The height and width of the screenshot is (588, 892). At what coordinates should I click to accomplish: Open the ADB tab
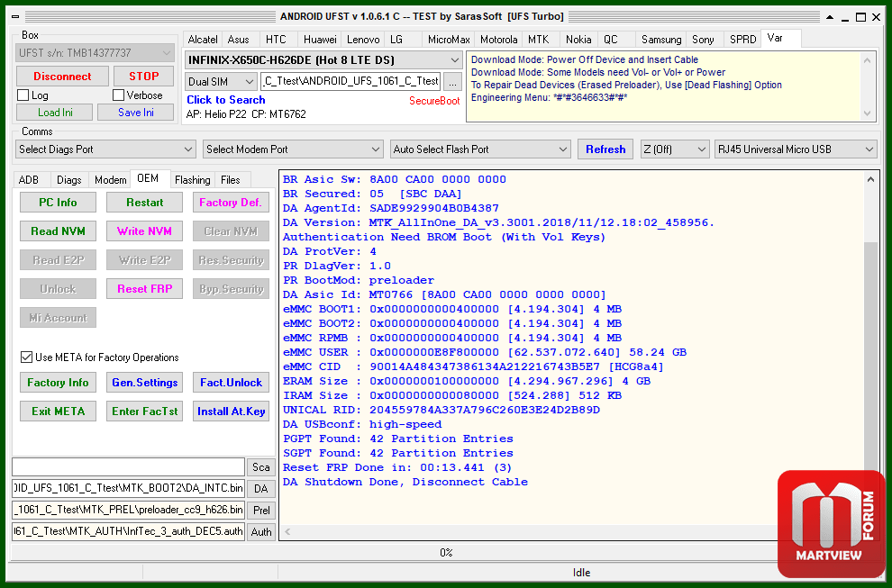29,180
